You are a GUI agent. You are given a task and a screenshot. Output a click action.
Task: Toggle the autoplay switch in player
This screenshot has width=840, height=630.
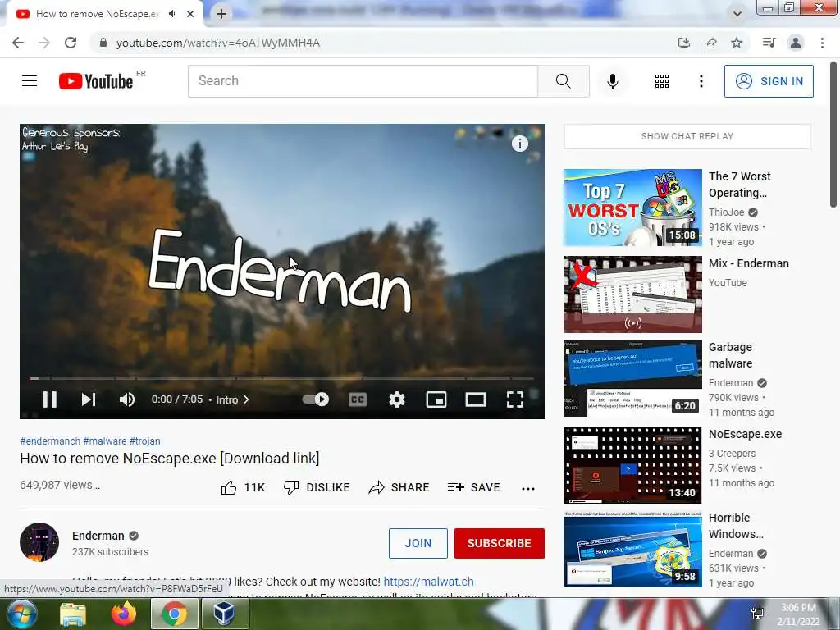click(316, 399)
